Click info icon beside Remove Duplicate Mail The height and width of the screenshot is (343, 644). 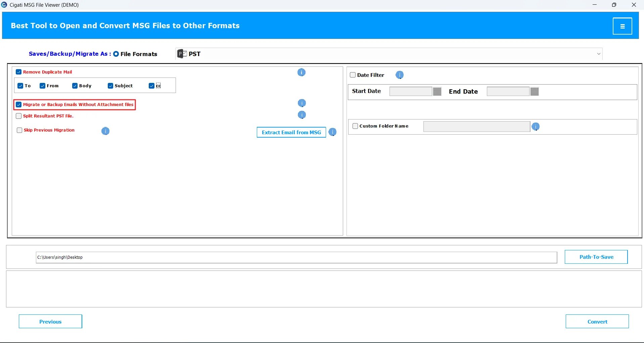point(302,72)
